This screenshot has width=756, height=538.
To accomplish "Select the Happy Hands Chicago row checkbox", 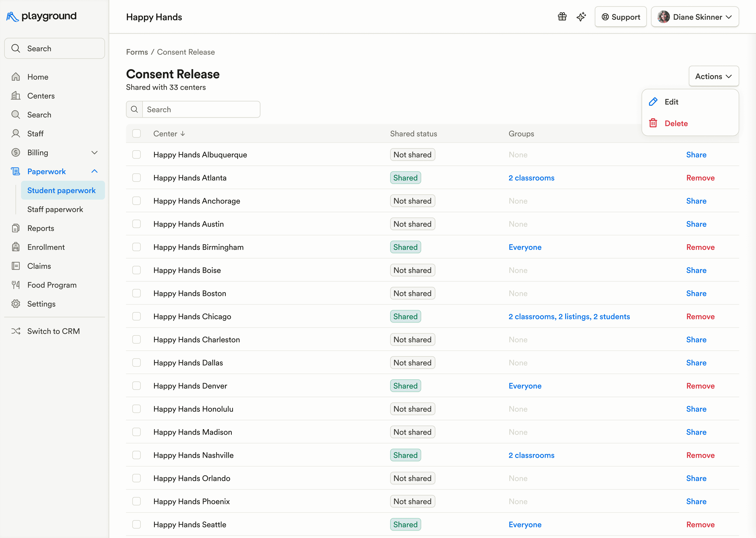I will pos(136,316).
